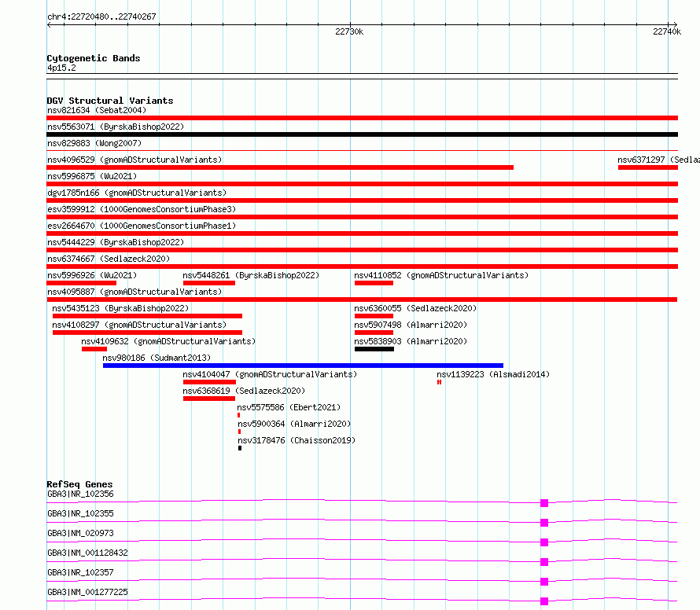Open nsv829883 (Wong2007) variant label
Viewport: 700px width, 610px height.
coord(94,143)
